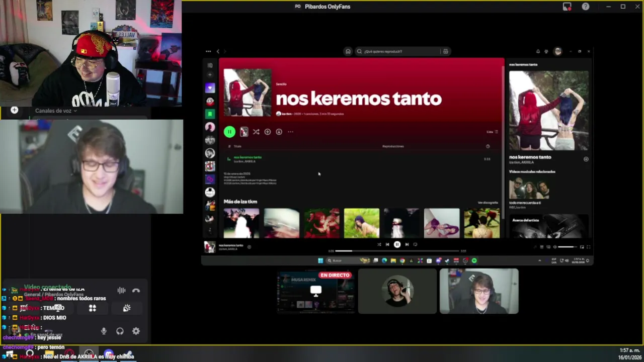Show hidden tray icons chevron in shared taskbar
This screenshot has width=644, height=362.
pos(539,260)
